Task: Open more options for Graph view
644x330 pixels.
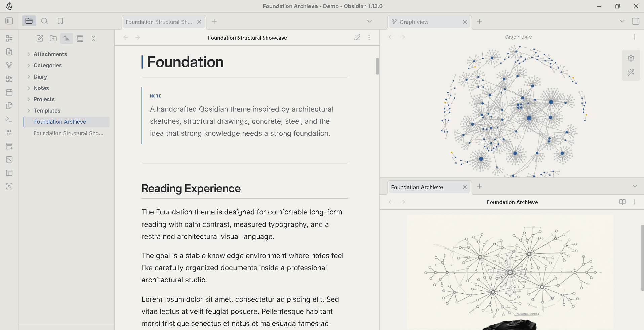Action: tap(634, 37)
